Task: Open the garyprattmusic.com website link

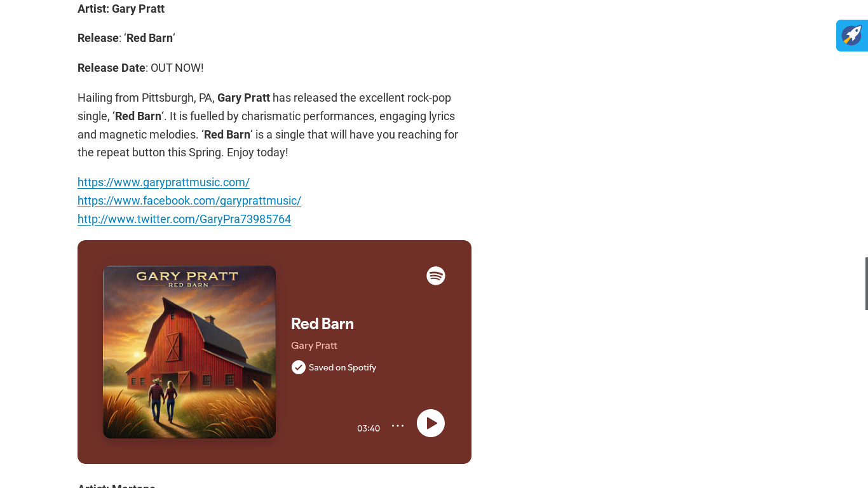Action: [163, 182]
